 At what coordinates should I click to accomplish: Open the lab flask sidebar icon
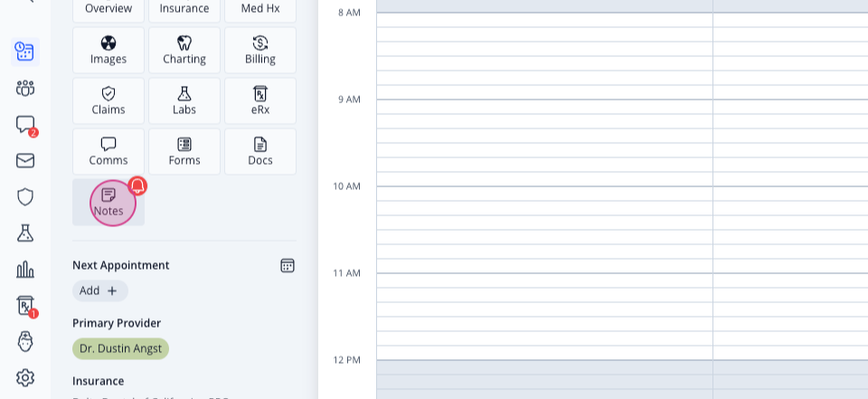coord(25,233)
